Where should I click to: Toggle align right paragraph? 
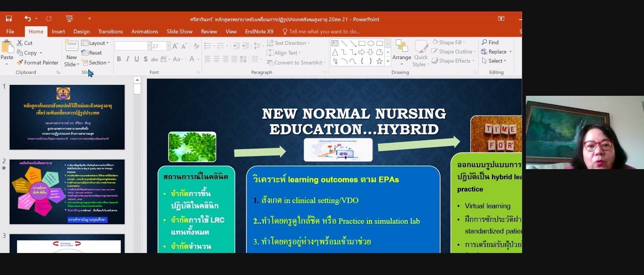(x=226, y=59)
